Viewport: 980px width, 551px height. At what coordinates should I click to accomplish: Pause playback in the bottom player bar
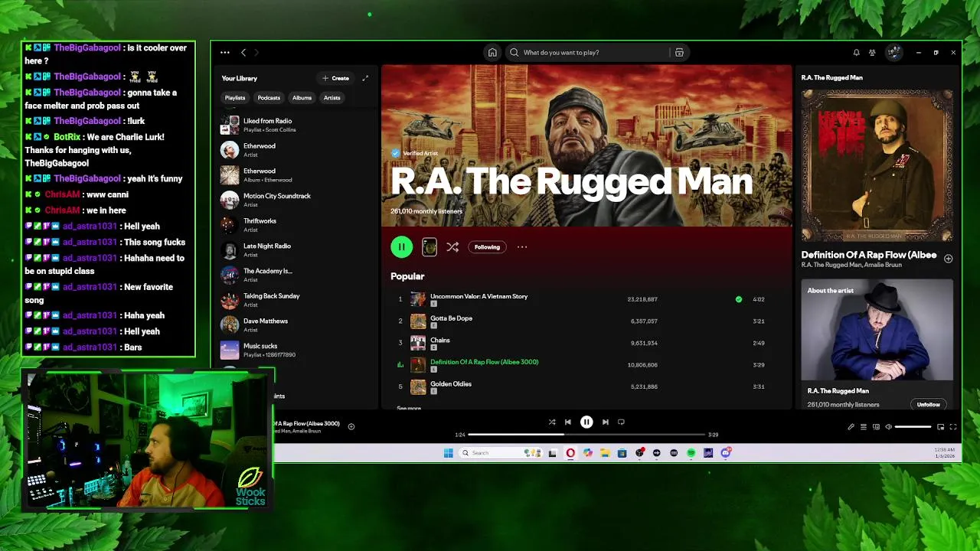tap(586, 422)
